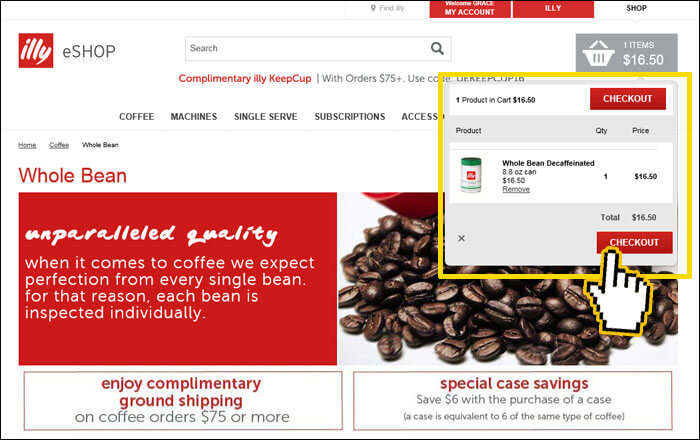The height and width of the screenshot is (440, 700).
Task: Click the complimentary ground shipping banner
Action: click(183, 401)
